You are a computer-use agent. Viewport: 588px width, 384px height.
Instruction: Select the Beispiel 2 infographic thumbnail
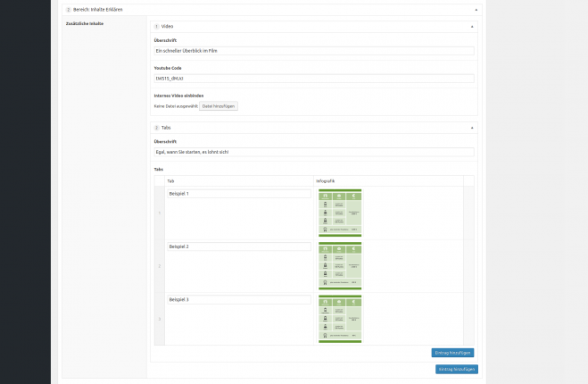coord(340,265)
